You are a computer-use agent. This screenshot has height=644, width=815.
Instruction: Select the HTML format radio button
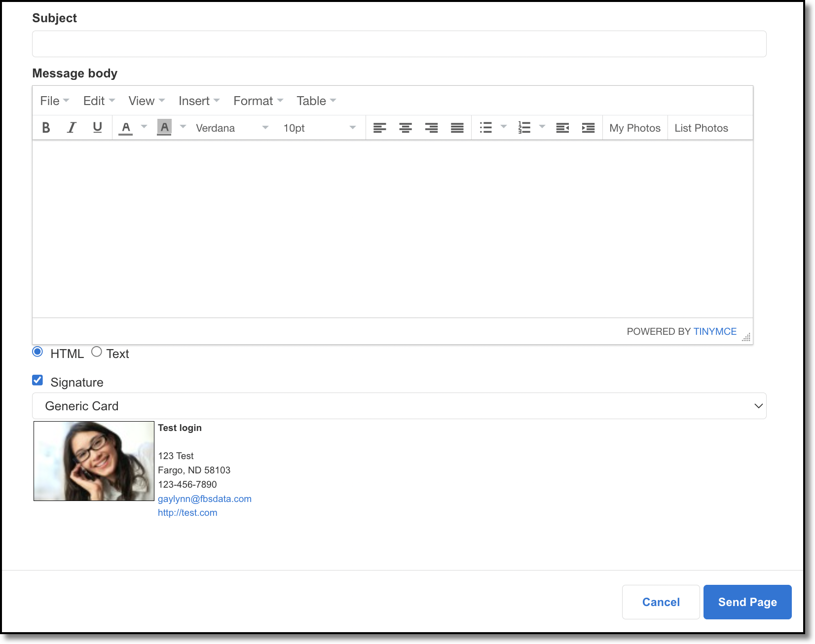click(x=37, y=352)
